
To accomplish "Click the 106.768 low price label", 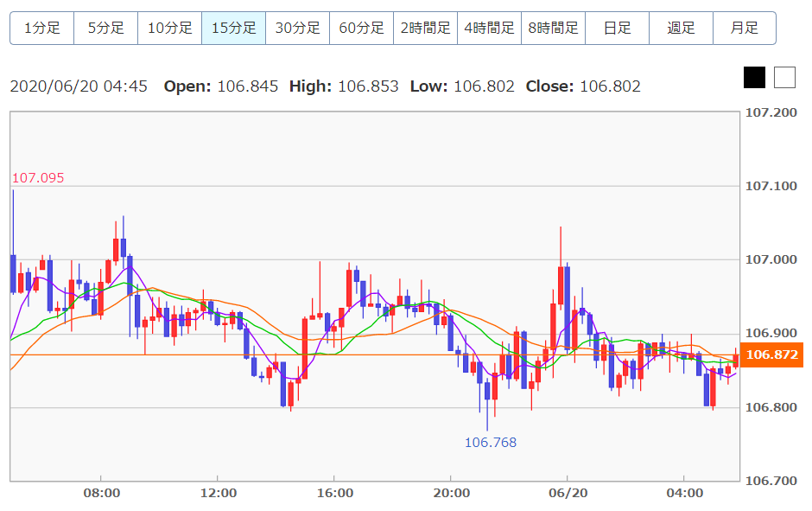I will [x=491, y=443].
